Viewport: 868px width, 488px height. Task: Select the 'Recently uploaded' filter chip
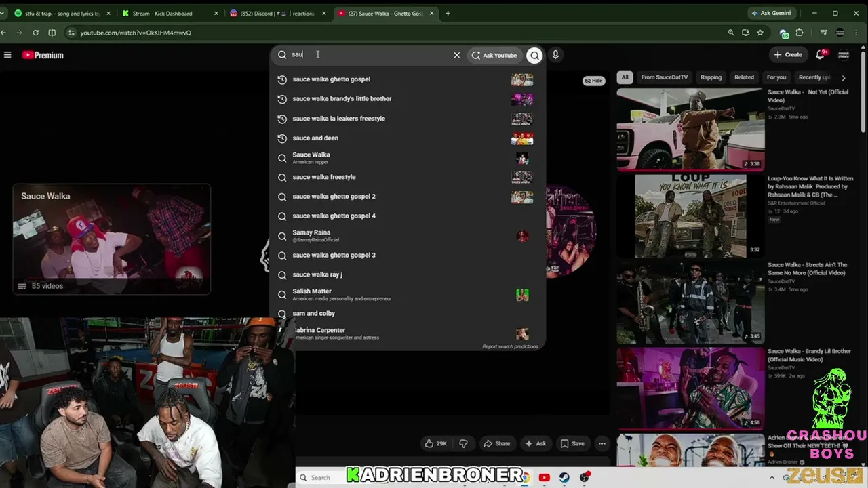click(x=813, y=77)
